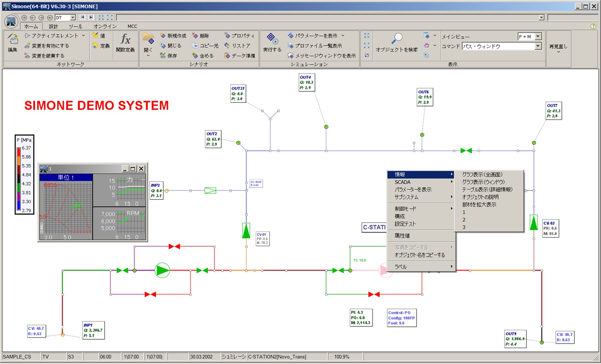Switch to the 設計 ribbon tab
Screen dimensions: 601x364
[x=53, y=26]
